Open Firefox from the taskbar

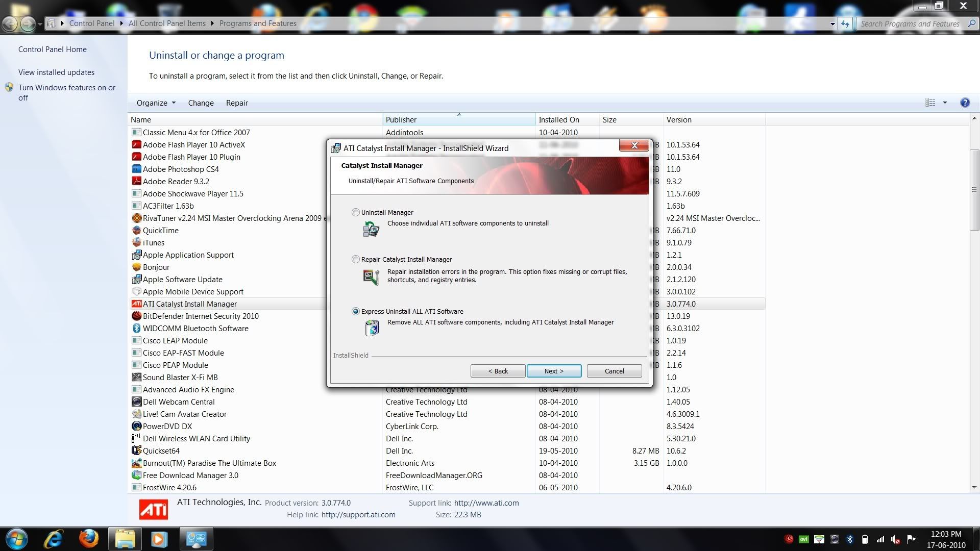click(x=89, y=539)
